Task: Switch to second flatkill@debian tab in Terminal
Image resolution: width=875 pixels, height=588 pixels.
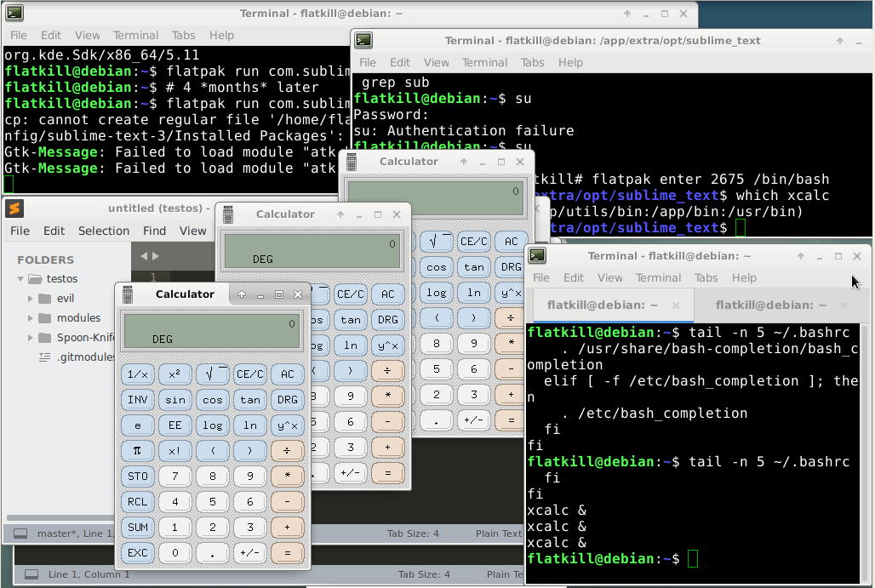Action: [x=770, y=305]
